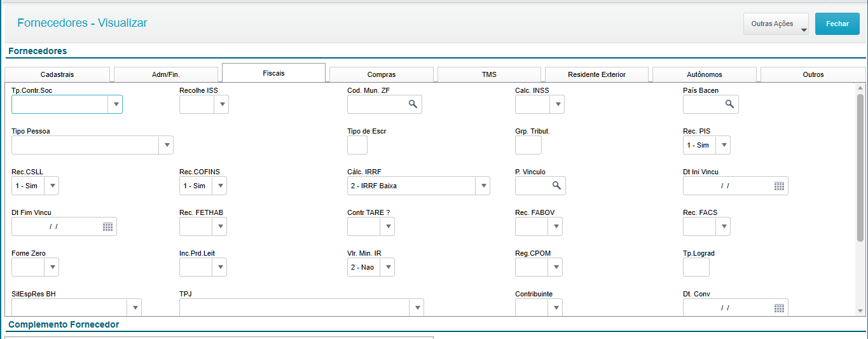Expand the Vlr. Min. IR dropdown
This screenshot has width=868, height=339.
(x=387, y=267)
